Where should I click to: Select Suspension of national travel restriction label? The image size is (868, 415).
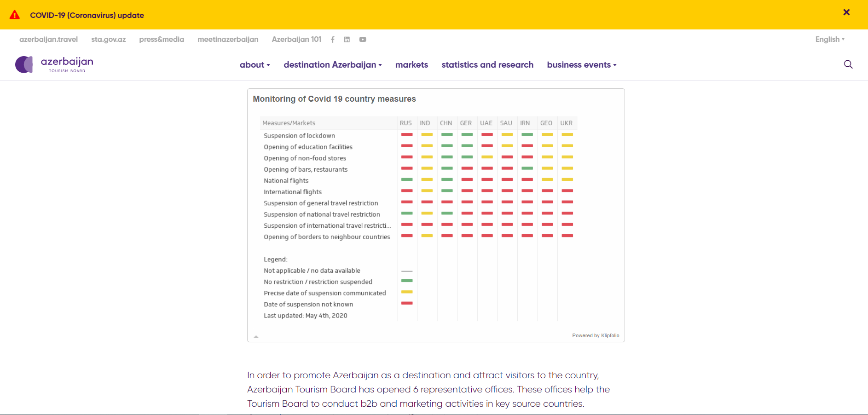322,214
